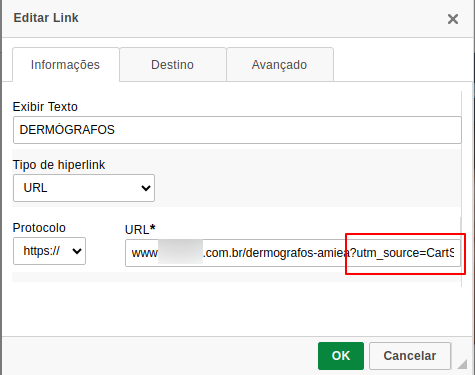
Task: Click the Editar Link title bar
Action: [46, 18]
